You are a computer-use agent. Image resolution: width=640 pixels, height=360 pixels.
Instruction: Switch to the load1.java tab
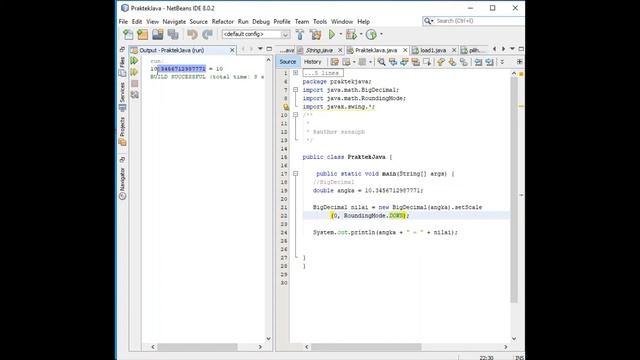(433, 50)
